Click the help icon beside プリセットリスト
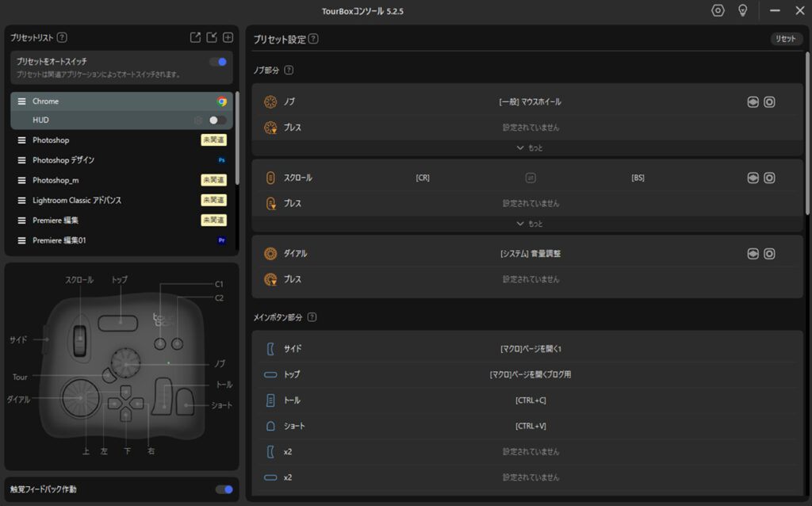This screenshot has width=812, height=506. point(62,37)
